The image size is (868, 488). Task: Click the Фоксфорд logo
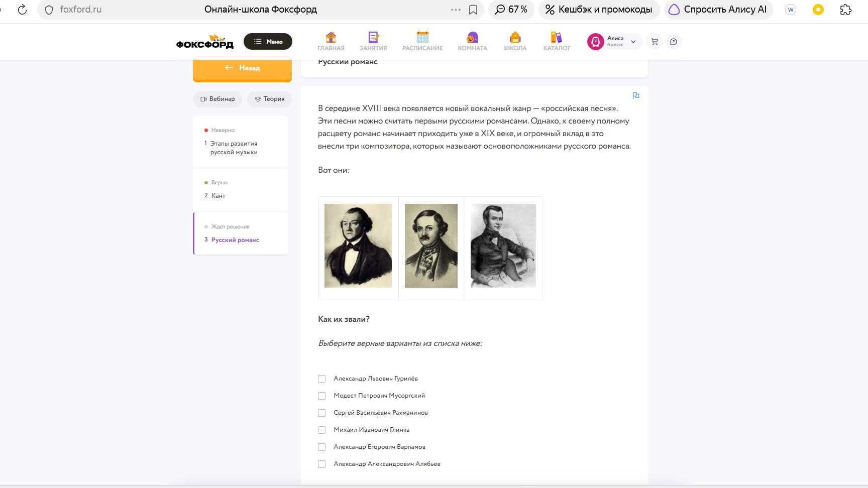pyautogui.click(x=205, y=42)
